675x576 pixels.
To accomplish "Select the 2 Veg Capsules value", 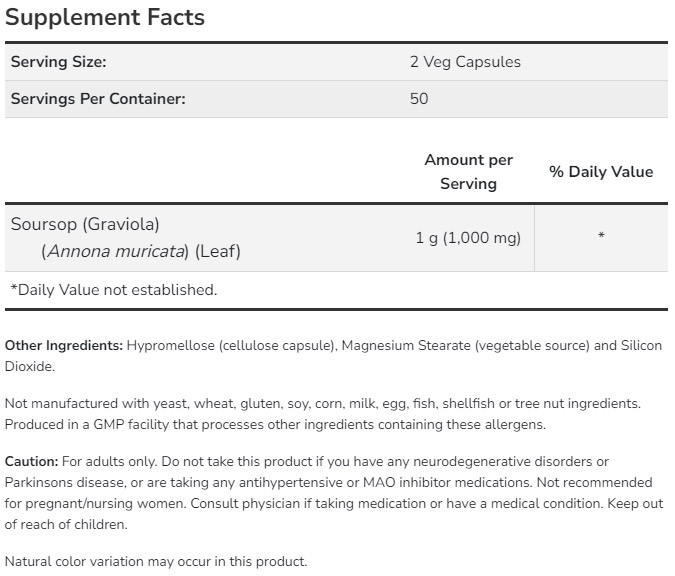I will coord(465,62).
